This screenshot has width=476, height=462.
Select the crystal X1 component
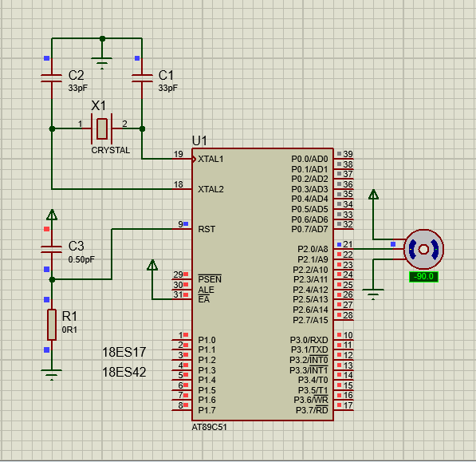102,128
